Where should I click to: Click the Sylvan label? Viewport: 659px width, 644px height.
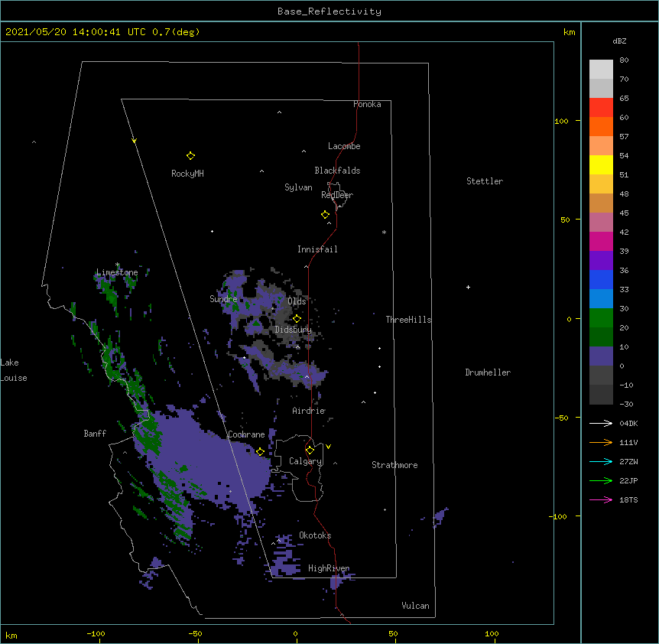click(298, 187)
